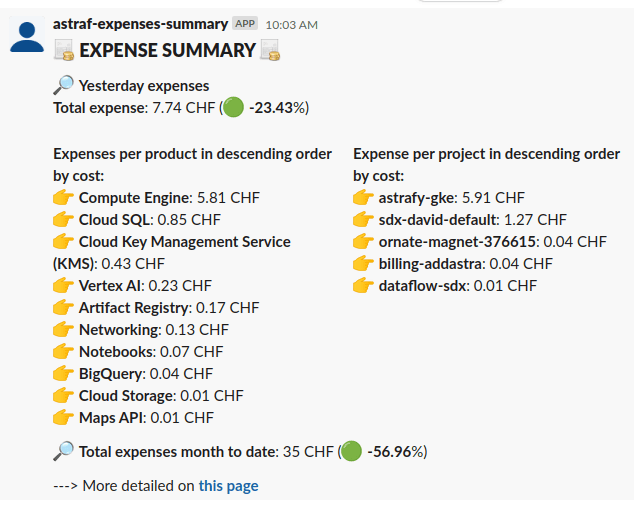This screenshot has width=634, height=506.
Task: Click 'Cloud Storage: 0.01 CHF' line
Action: coord(161,396)
